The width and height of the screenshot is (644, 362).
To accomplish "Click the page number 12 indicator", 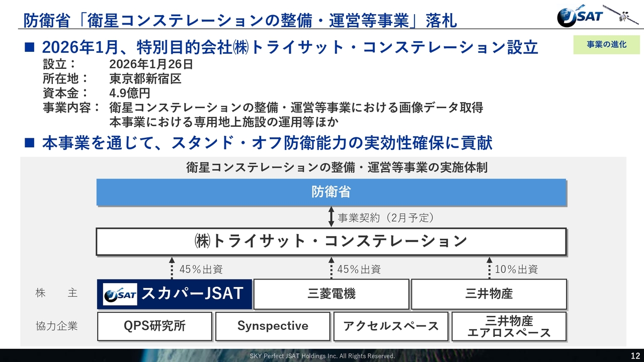I will pos(635,355).
